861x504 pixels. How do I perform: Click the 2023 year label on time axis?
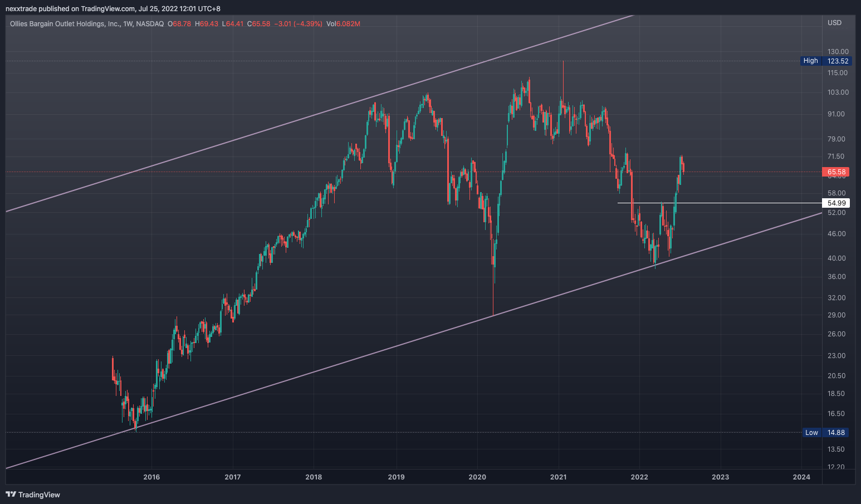[x=720, y=477]
